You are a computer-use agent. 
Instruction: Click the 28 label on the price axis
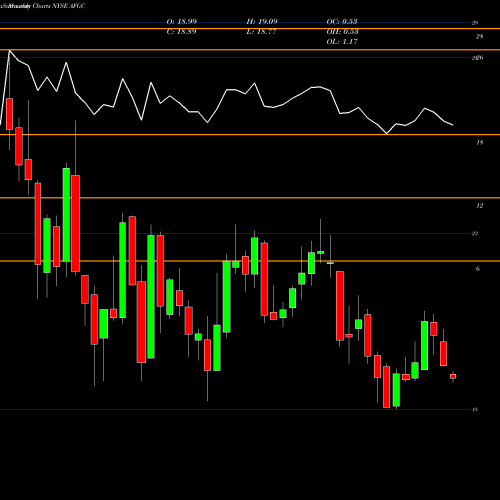coord(479,37)
